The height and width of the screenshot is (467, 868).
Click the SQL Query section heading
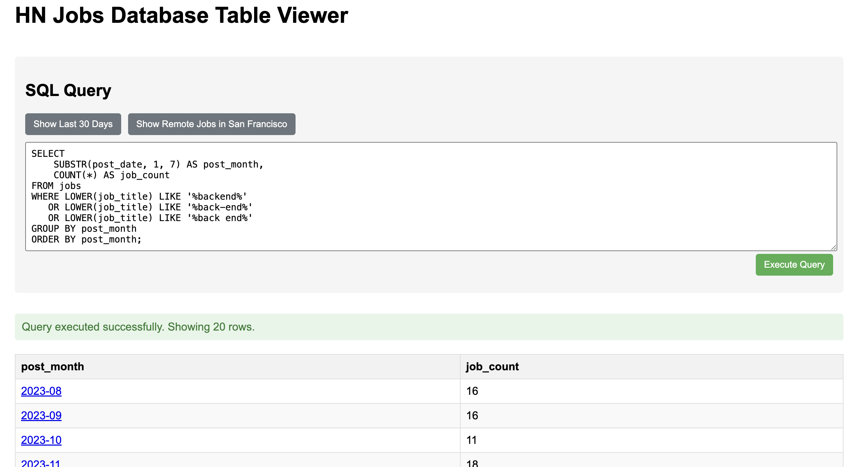68,90
